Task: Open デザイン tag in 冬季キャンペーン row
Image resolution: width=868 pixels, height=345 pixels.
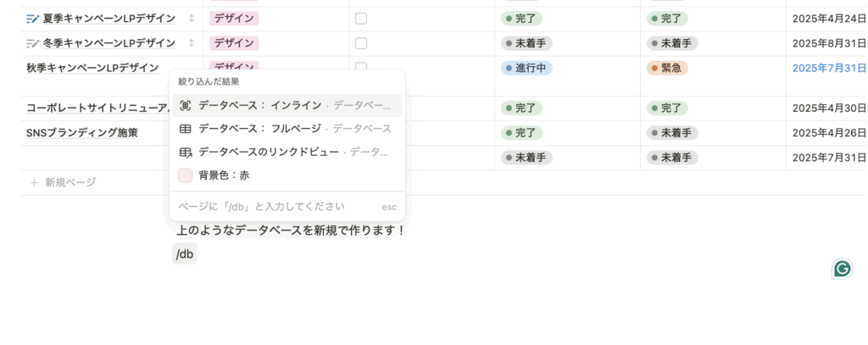Action: point(233,43)
